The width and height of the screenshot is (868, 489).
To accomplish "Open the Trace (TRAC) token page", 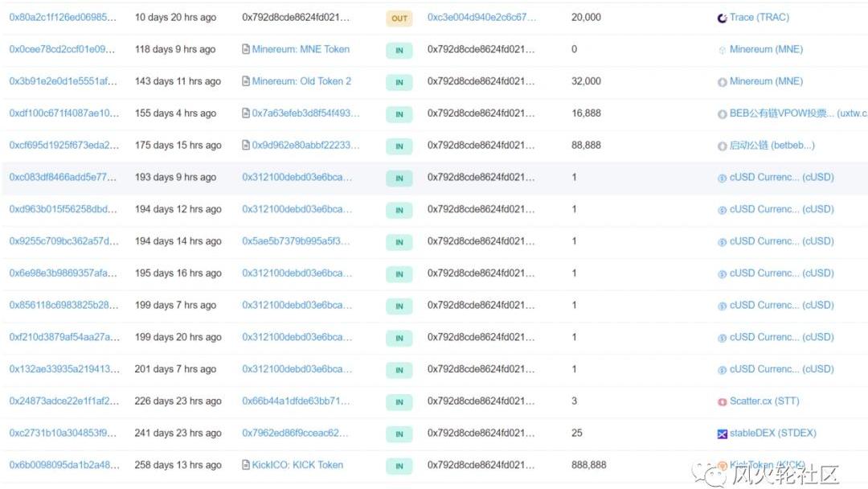I will (759, 17).
